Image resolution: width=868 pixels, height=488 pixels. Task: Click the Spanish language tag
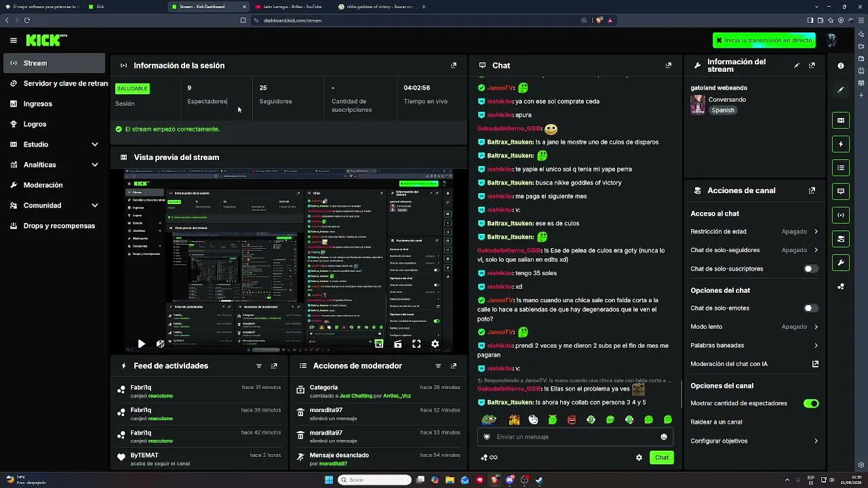(x=723, y=110)
